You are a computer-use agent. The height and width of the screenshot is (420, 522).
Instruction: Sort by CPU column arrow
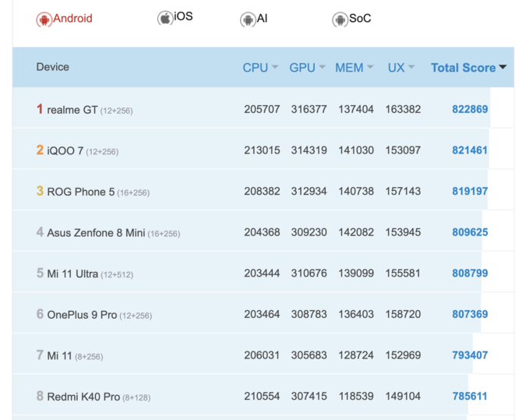tap(275, 67)
